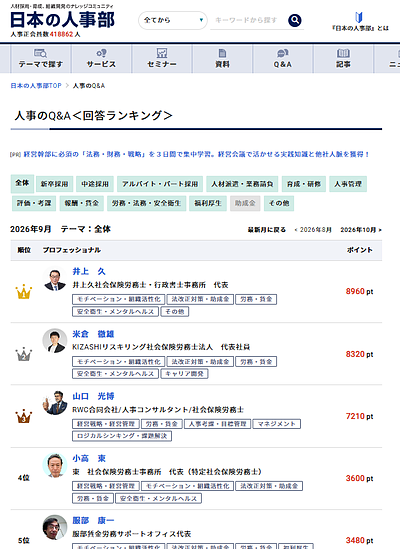Click the silver second-place crown icon

pyautogui.click(x=24, y=354)
